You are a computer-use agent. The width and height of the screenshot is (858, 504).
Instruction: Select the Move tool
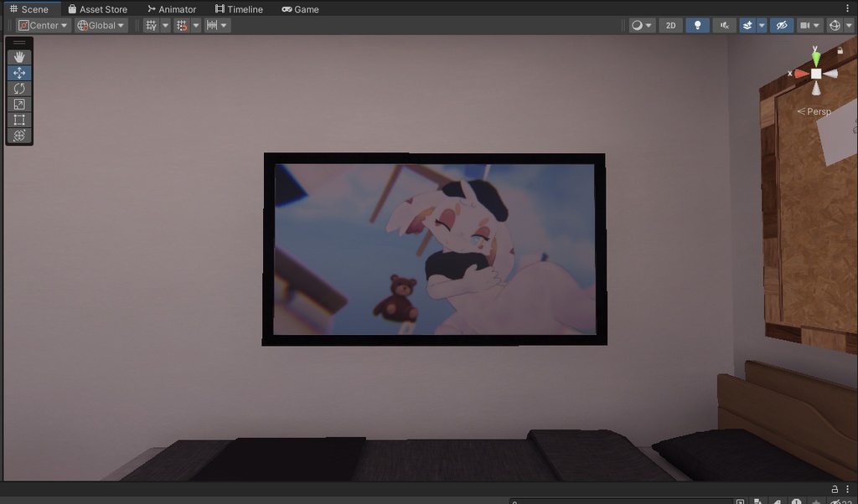pos(19,72)
